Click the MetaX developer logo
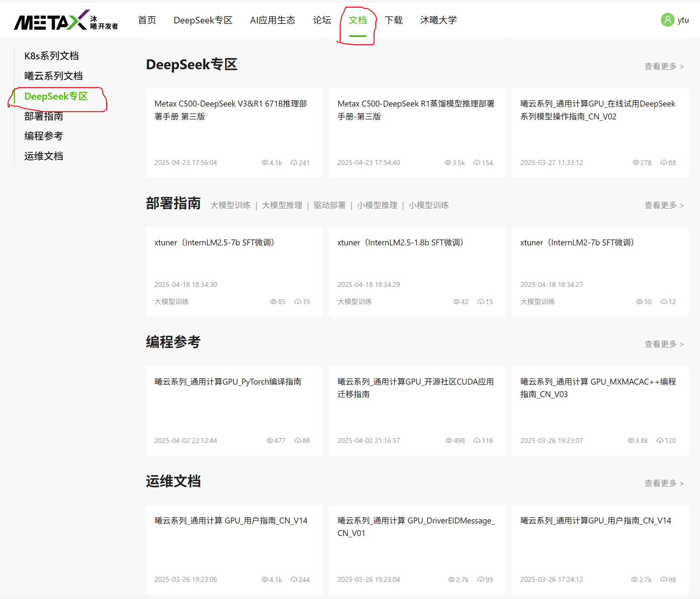Viewport: 700px width, 599px height. tap(66, 20)
